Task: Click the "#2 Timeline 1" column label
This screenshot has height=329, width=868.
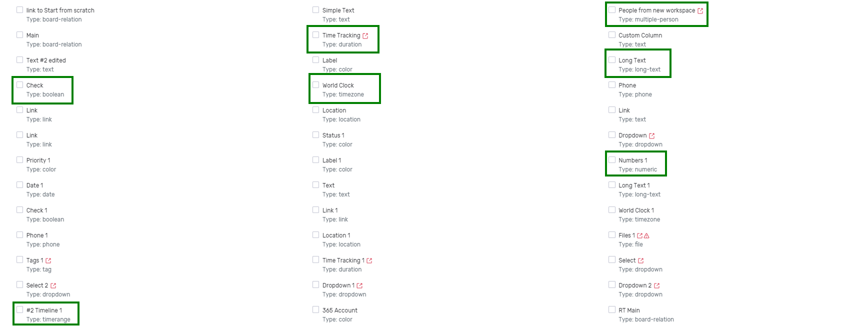Action: click(x=44, y=310)
